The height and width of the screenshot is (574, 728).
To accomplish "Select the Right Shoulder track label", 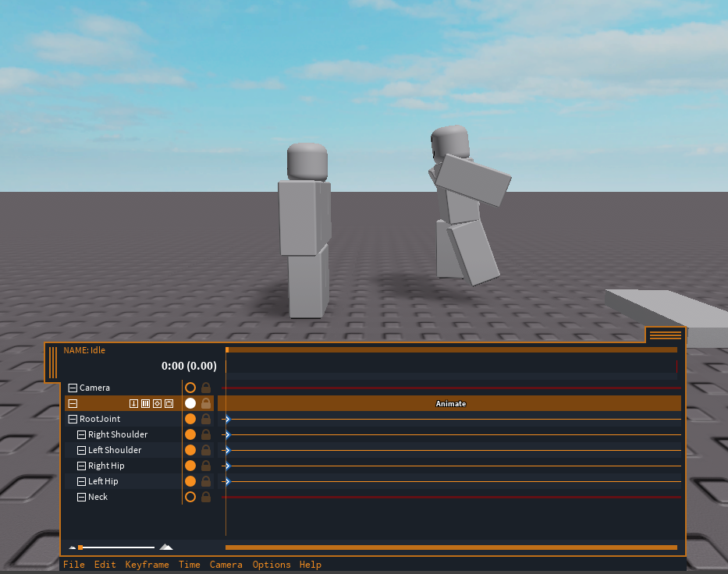I will [118, 435].
